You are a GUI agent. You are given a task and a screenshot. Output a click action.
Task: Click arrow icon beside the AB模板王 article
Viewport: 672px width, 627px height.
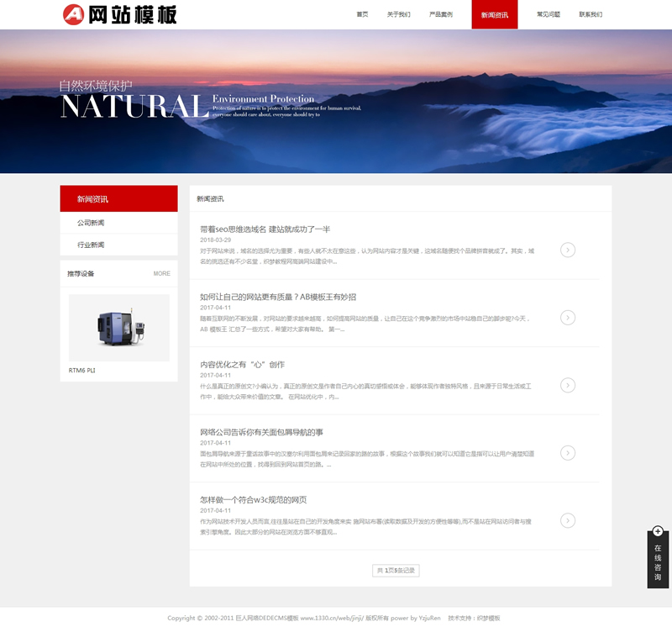coord(568,318)
